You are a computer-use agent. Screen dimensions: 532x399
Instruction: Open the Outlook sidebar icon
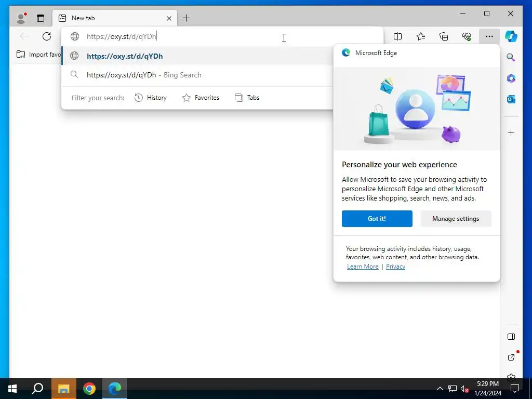(511, 99)
